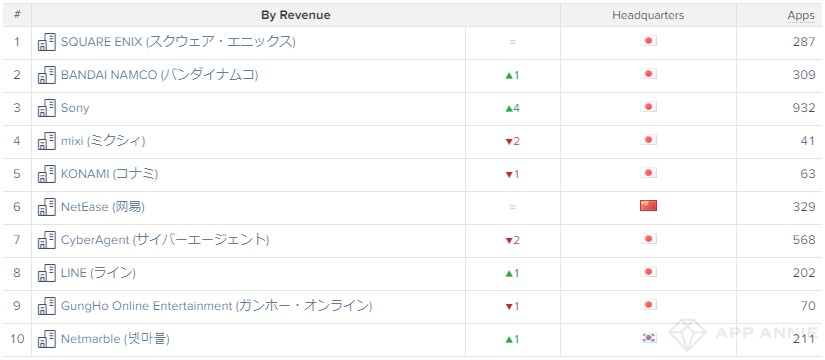Image resolution: width=825 pixels, height=360 pixels.
Task: Click the building icon beside SQUARE ENIX
Action: click(47, 42)
